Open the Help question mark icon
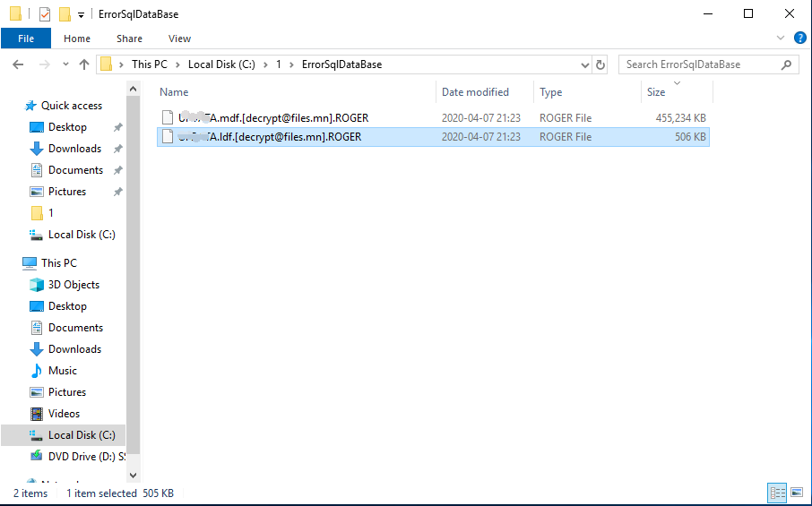This screenshot has height=506, width=812. (800, 38)
